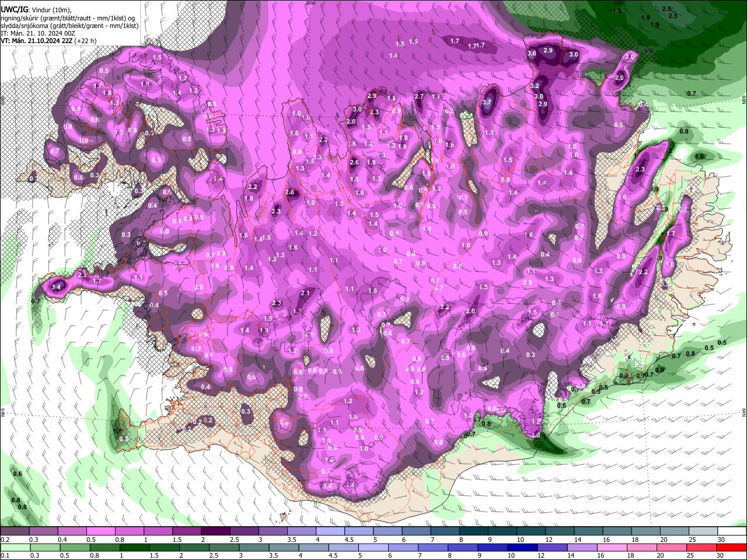
Task: Click the white swatch ending the snow scale
Action: point(732,531)
